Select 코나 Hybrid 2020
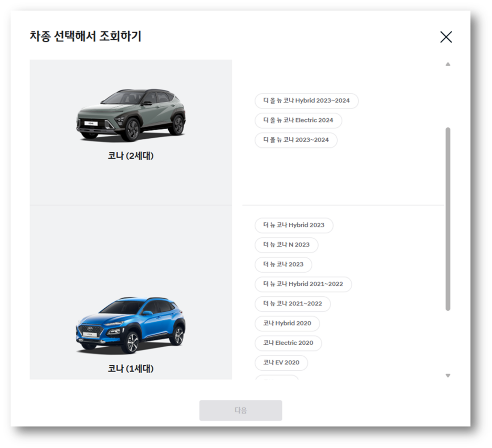The image size is (492, 448). coord(287,324)
